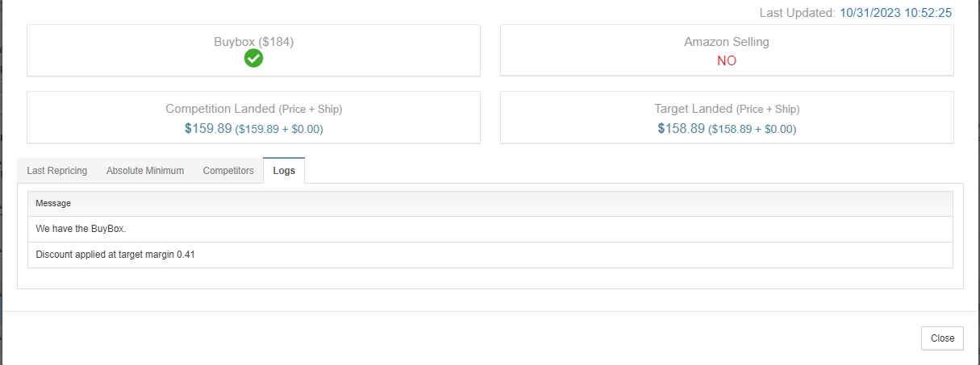The width and height of the screenshot is (980, 365).
Task: Select the 'We have the BuyBox.' log row
Action: pyautogui.click(x=490, y=230)
